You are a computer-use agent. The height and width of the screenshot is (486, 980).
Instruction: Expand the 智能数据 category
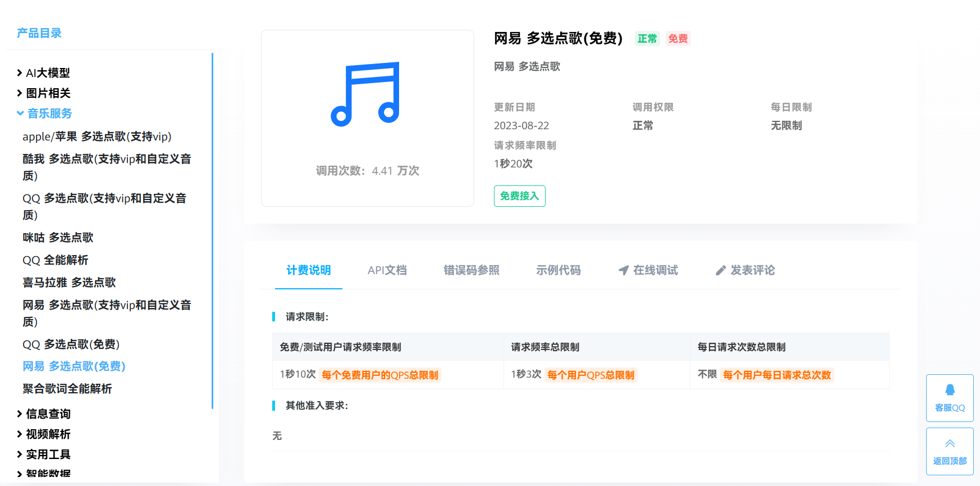click(x=43, y=474)
